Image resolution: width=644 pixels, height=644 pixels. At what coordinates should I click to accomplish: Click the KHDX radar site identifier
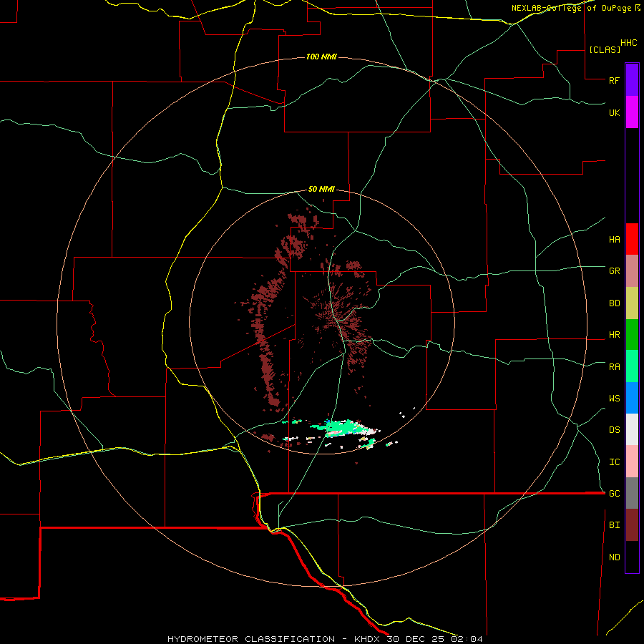point(366,639)
